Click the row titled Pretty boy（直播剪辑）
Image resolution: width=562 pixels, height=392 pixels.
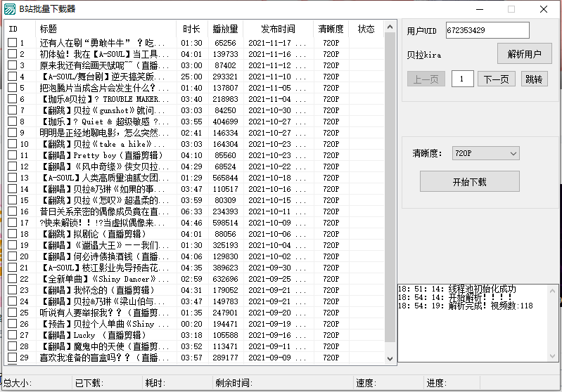pos(106,155)
